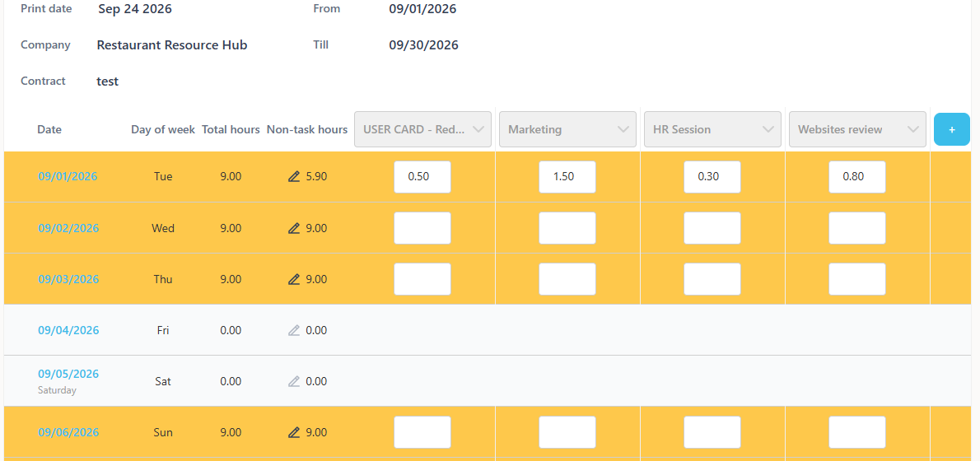980x461 pixels.
Task: Open the HR Session task dropdown
Action: (712, 129)
